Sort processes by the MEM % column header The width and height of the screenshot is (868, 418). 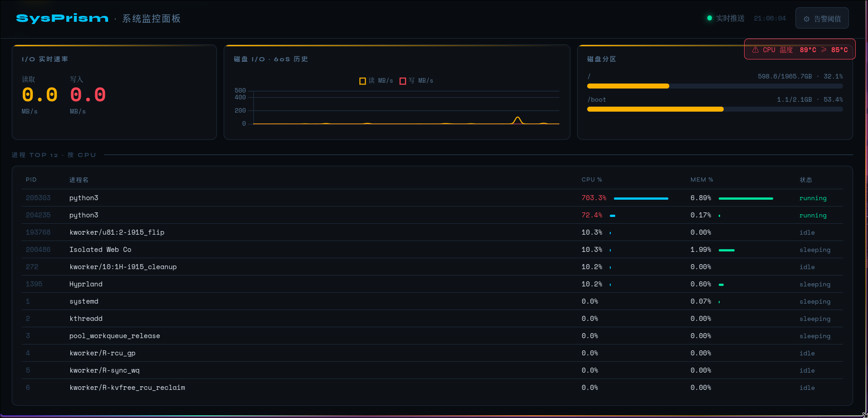[x=701, y=180]
